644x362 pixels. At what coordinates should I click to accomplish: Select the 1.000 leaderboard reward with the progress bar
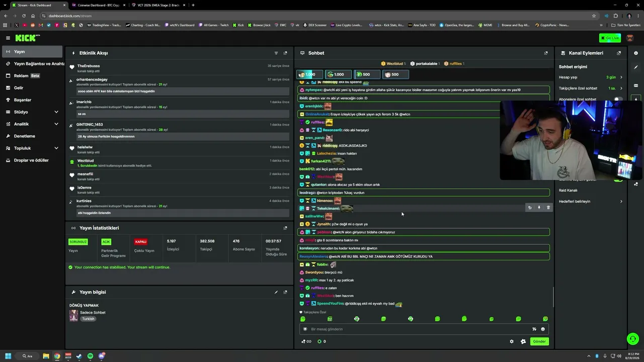click(309, 74)
